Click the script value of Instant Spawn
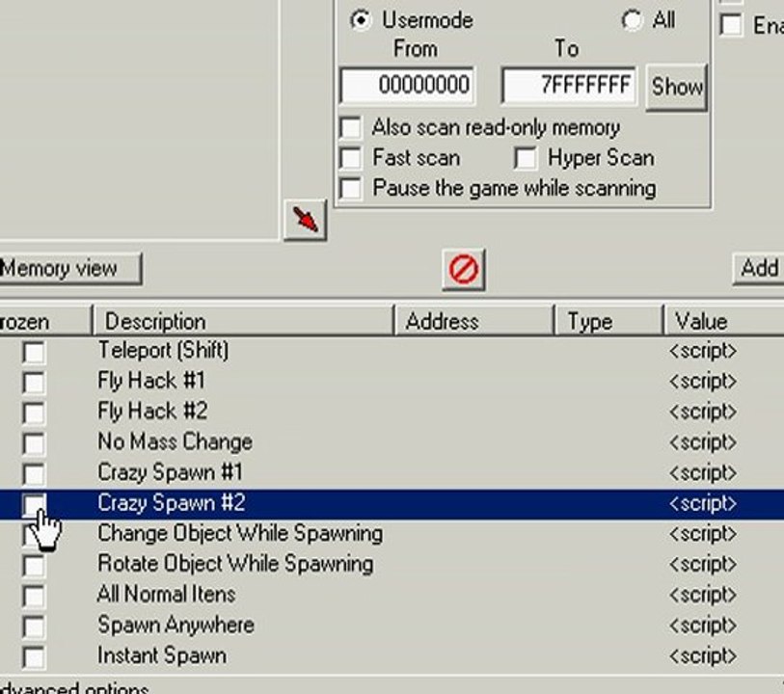This screenshot has width=784, height=694. (x=702, y=656)
